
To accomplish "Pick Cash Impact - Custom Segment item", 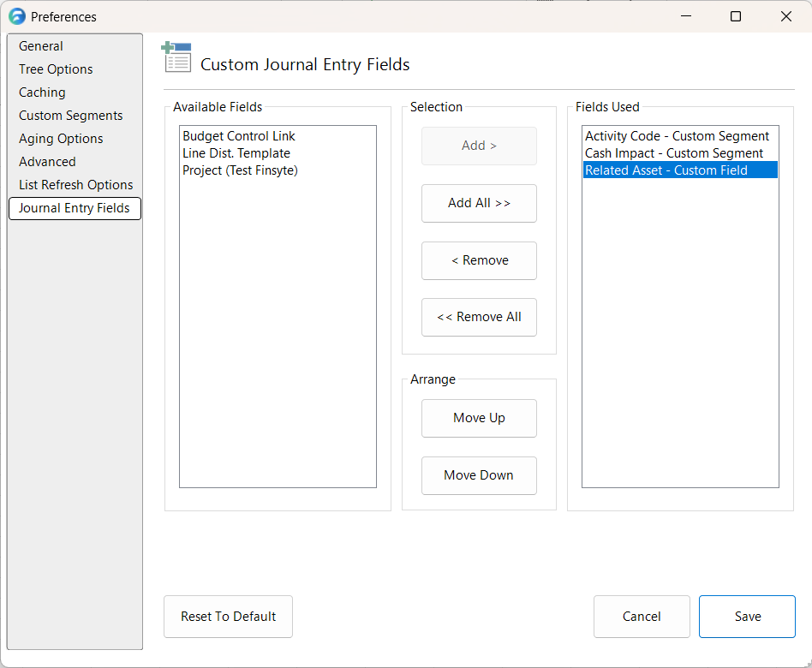I will (674, 153).
